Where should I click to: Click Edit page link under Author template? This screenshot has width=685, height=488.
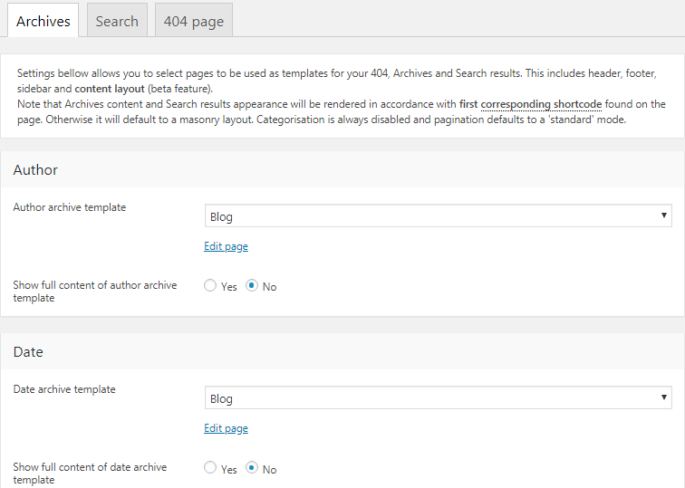pyautogui.click(x=226, y=246)
